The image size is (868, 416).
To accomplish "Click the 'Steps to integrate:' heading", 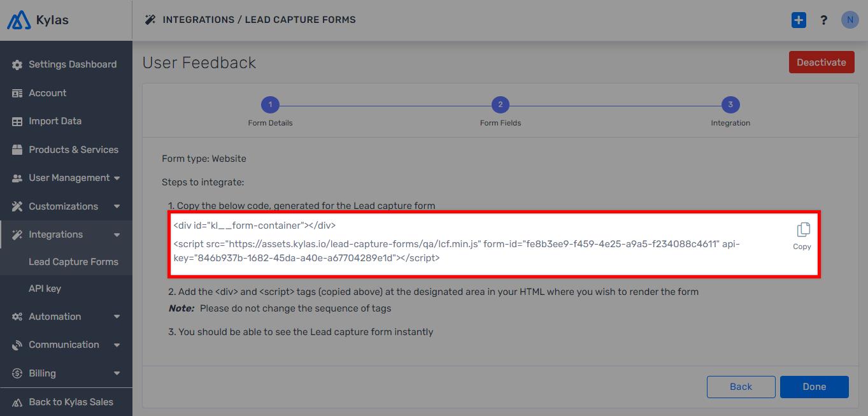I will pos(203,182).
